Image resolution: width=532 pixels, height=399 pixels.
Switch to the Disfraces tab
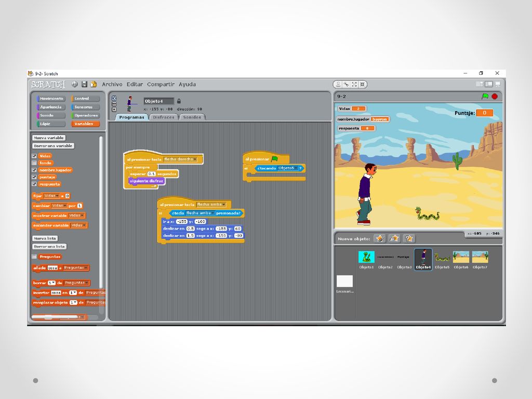tap(164, 117)
